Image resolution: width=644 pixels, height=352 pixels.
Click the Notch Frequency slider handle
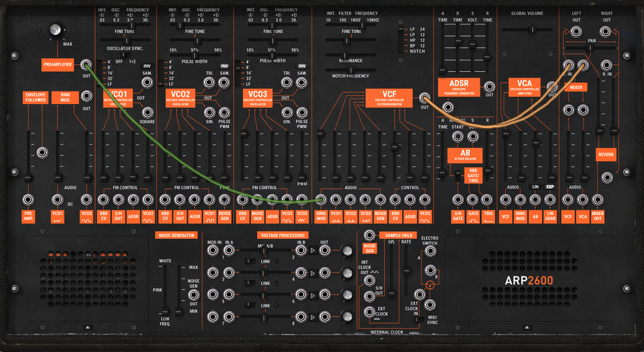(351, 71)
